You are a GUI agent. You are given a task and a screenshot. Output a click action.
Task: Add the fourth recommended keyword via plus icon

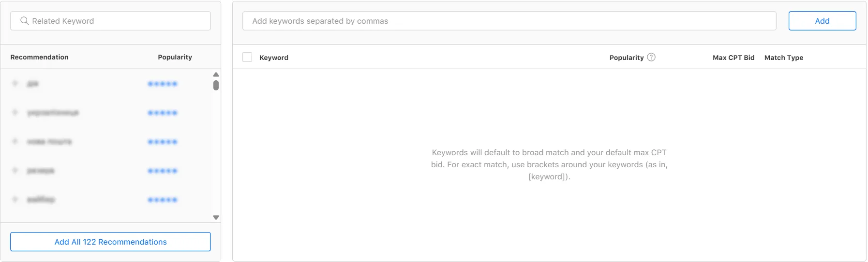15,171
